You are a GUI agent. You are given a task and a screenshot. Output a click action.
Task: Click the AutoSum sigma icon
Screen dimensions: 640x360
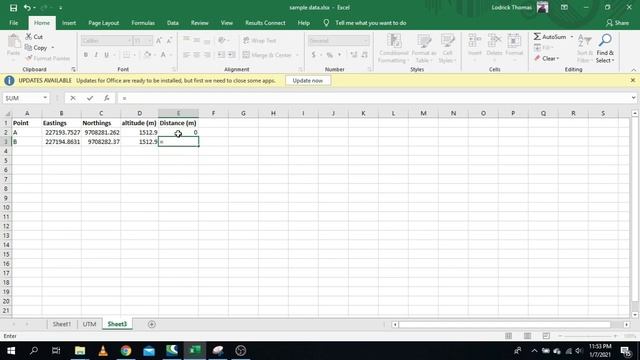pos(537,37)
